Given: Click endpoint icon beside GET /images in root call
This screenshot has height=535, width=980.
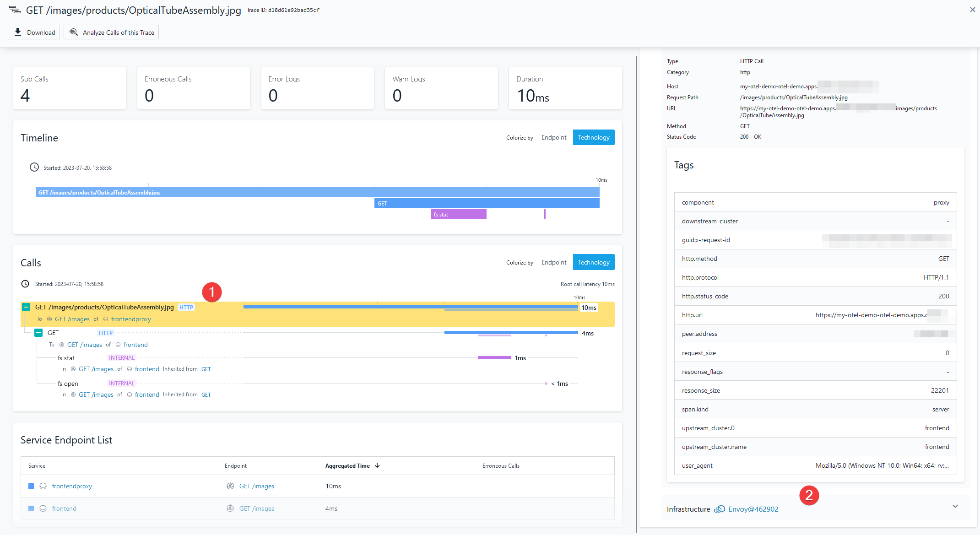Looking at the screenshot, I should point(49,319).
